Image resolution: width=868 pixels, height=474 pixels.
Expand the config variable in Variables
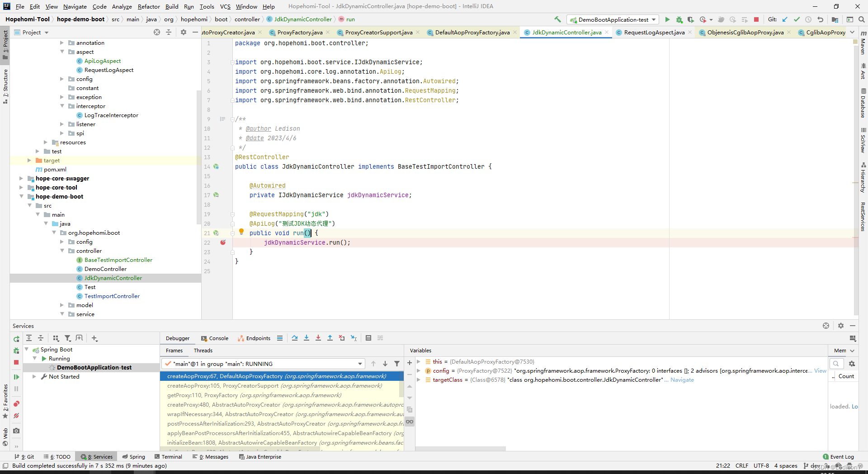point(419,370)
